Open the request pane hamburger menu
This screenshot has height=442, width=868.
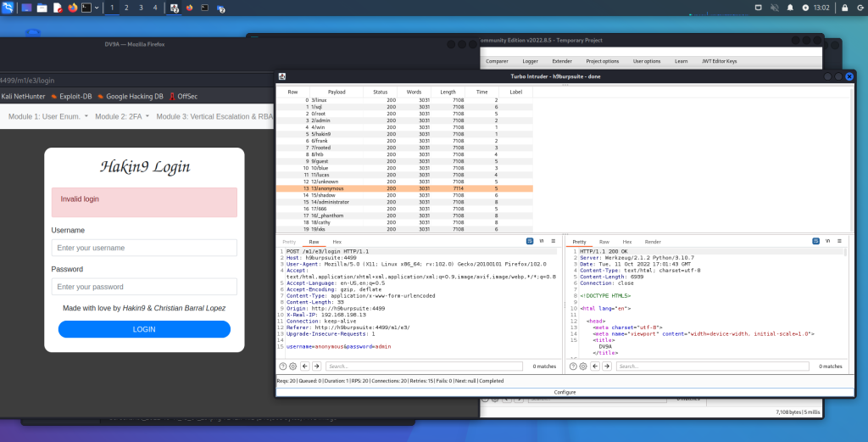click(x=553, y=241)
